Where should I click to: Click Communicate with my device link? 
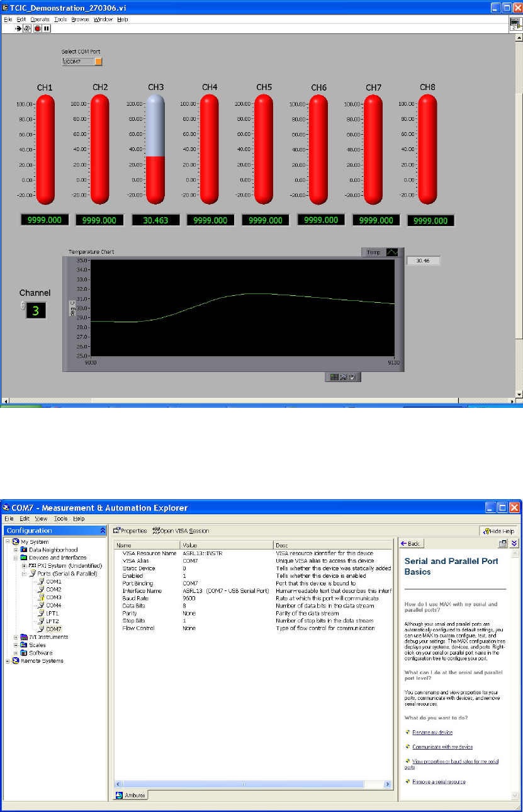[x=442, y=747]
